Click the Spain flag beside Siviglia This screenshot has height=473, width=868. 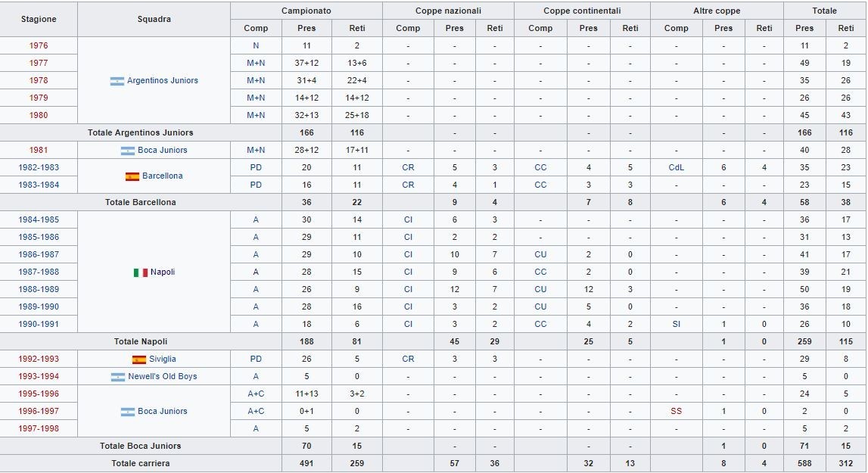coord(138,359)
